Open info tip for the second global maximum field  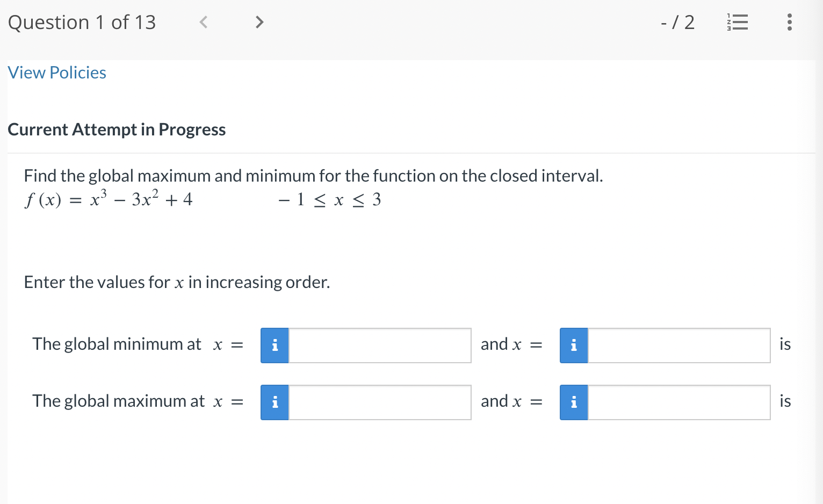573,402
